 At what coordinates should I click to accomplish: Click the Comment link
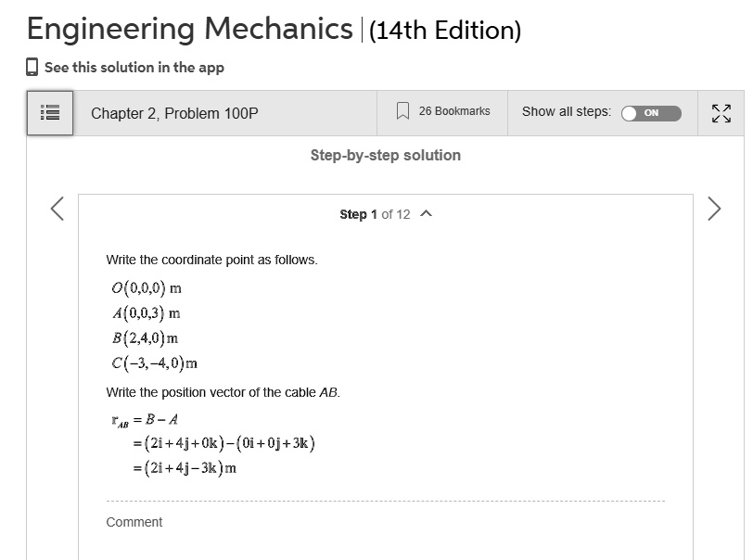134,522
